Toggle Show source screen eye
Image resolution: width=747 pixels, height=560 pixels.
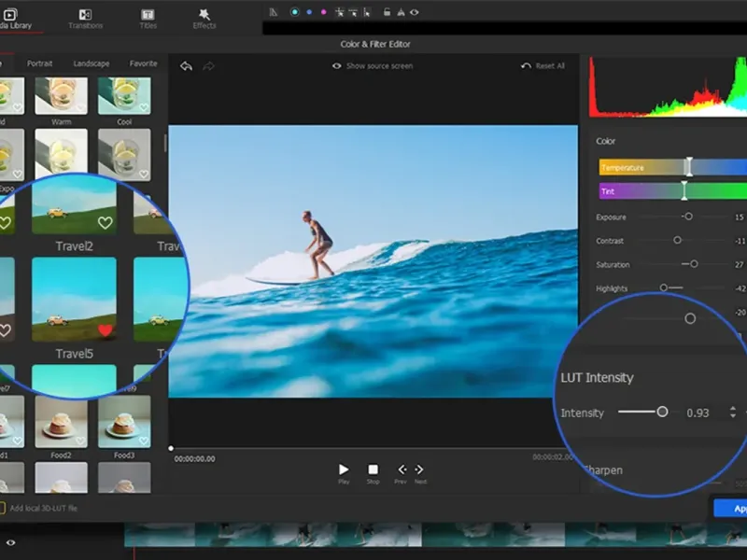click(338, 66)
